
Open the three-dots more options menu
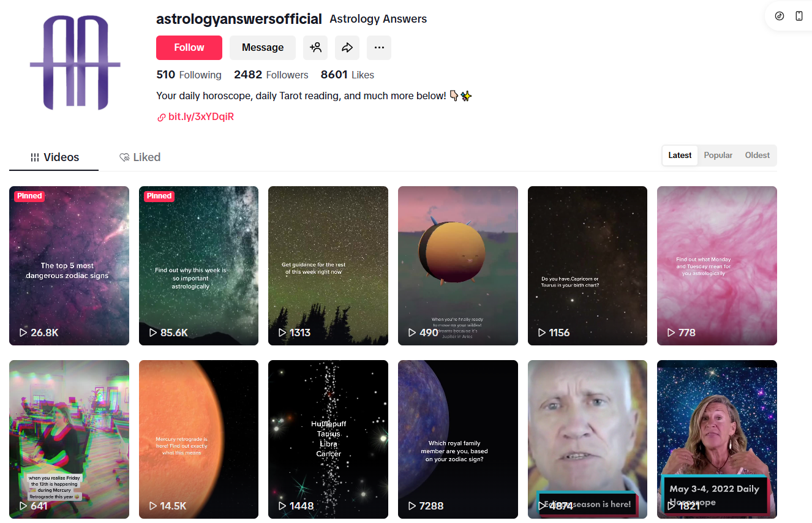[379, 48]
